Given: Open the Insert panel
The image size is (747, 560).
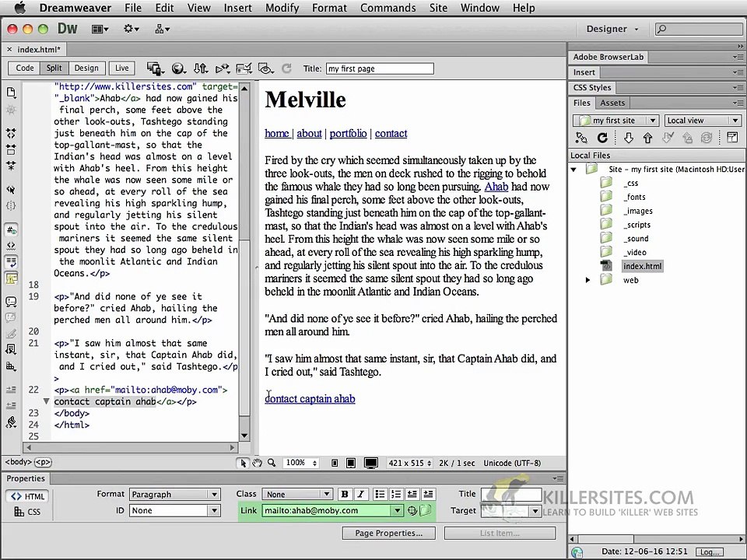Looking at the screenshot, I should pos(584,72).
